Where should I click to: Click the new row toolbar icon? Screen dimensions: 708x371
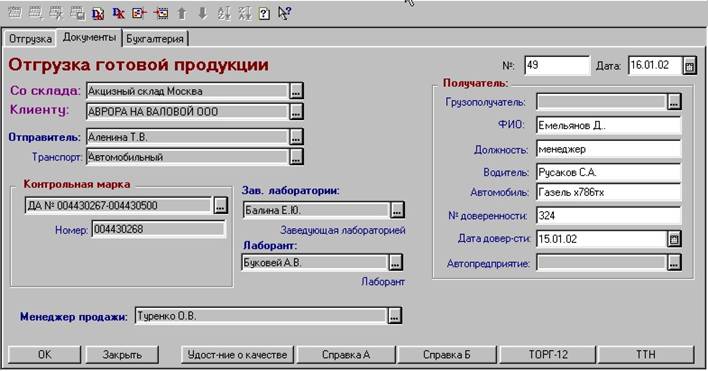point(15,13)
